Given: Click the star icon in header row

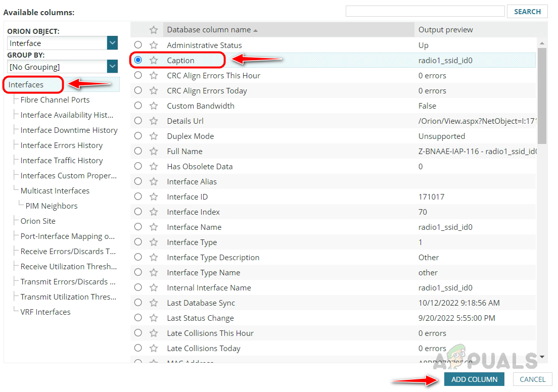Looking at the screenshot, I should tap(153, 30).
